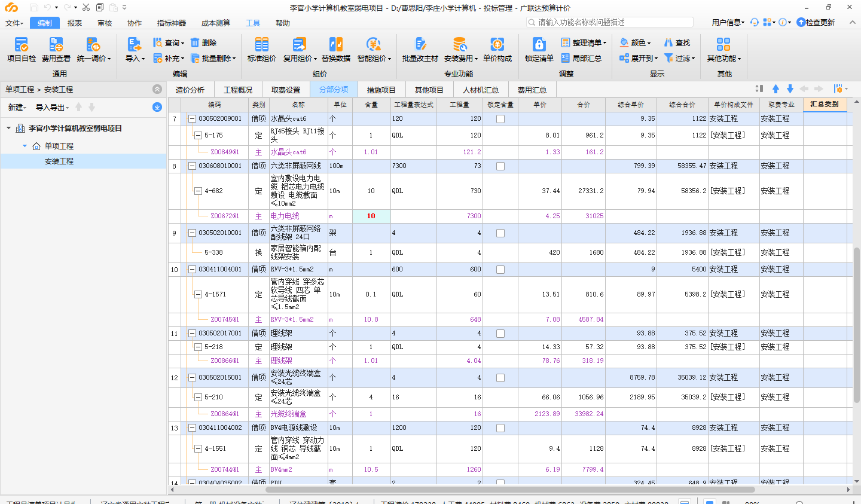Screen dimensions: 861x504
Task: Click the blue download icon in left panel
Action: pos(157,107)
